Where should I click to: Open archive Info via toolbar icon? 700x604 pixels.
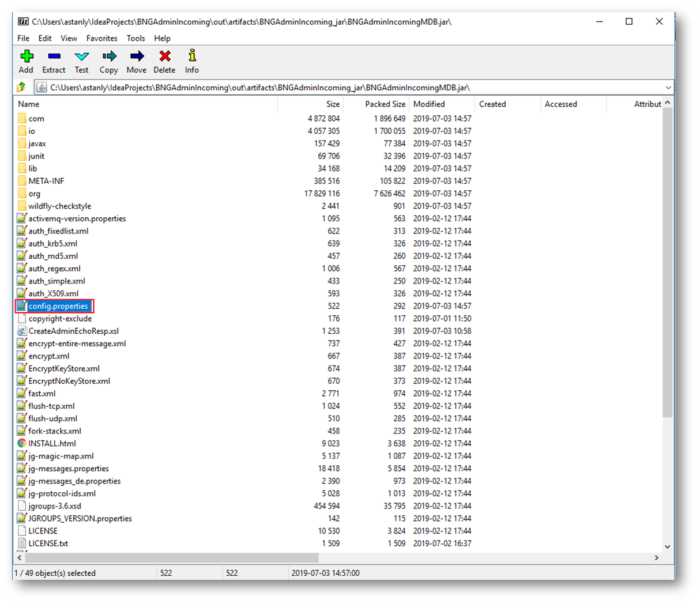[192, 56]
